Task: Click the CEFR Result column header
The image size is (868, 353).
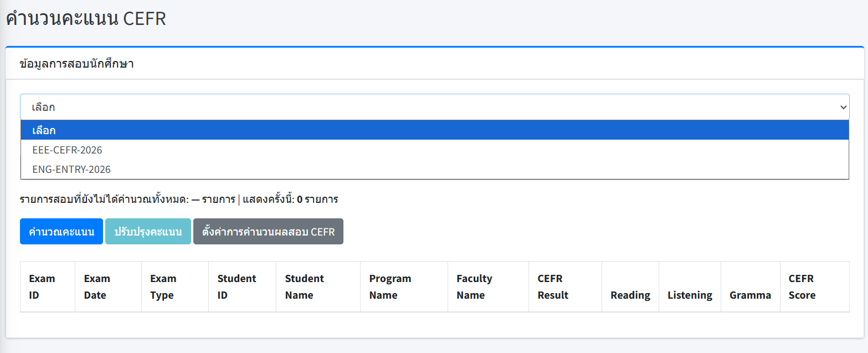Action: point(565,287)
